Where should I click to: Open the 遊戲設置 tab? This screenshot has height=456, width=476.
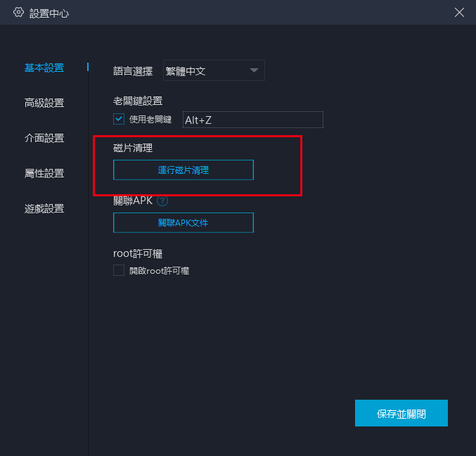coord(44,209)
